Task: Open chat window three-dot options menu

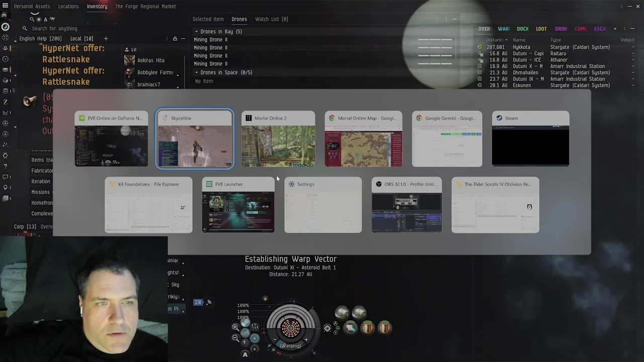Action: 167,39
